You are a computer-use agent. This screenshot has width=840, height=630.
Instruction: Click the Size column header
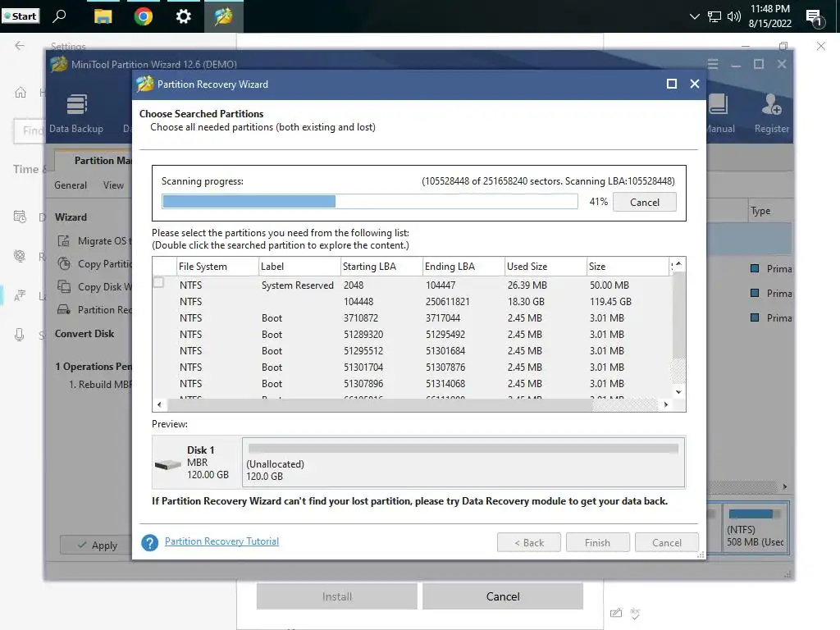628,267
